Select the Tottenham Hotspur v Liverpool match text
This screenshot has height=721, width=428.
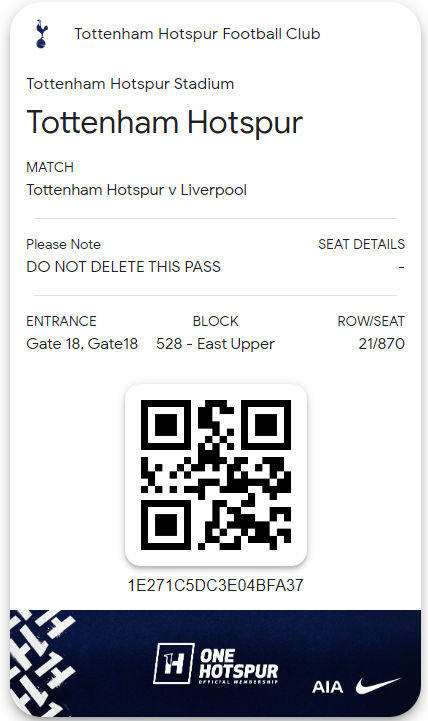click(x=137, y=190)
